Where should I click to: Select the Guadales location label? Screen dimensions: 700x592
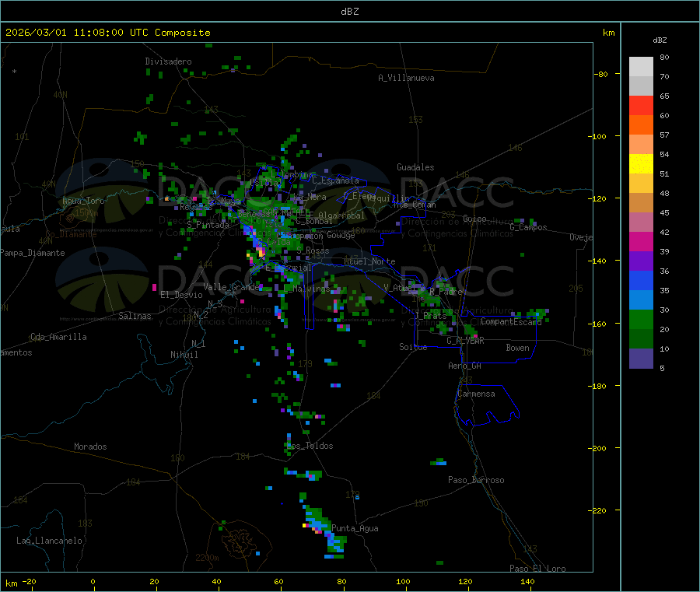click(x=415, y=167)
